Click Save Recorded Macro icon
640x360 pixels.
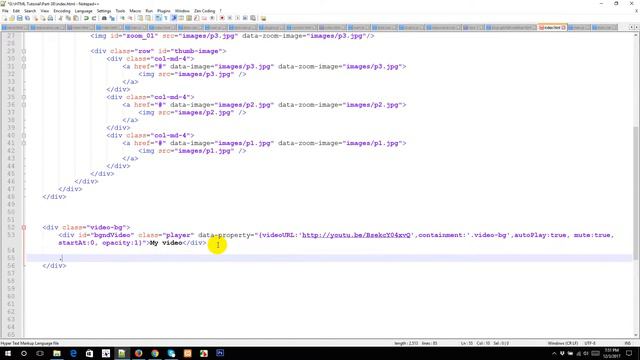click(253, 18)
